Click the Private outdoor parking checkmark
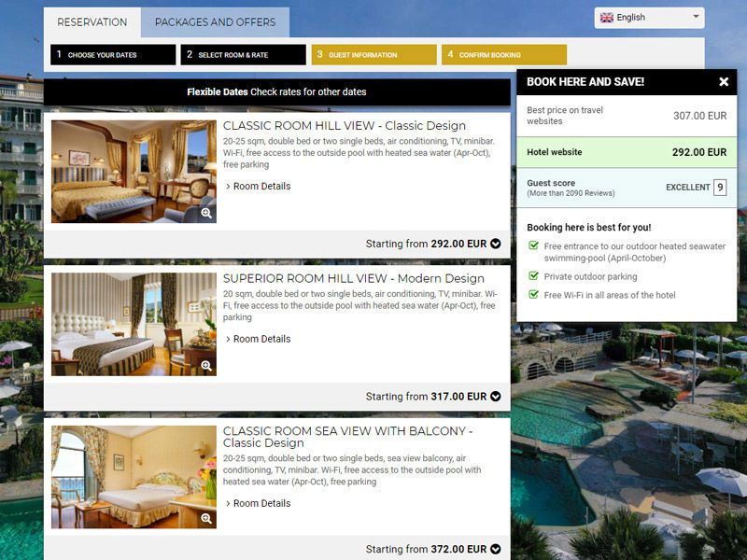747x560 pixels. (x=533, y=277)
